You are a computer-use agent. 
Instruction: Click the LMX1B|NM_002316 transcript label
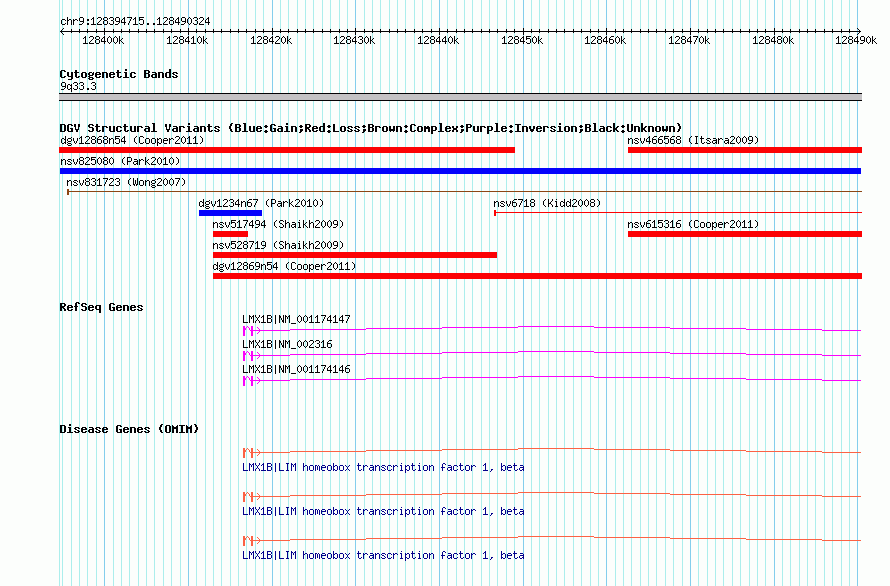(287, 344)
